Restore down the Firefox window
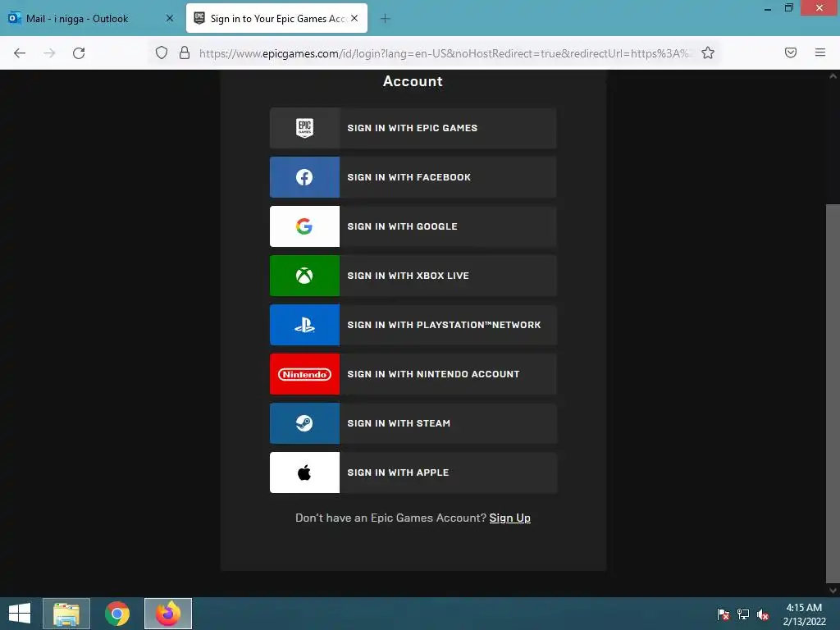Screen dimensions: 840x630 788,8
